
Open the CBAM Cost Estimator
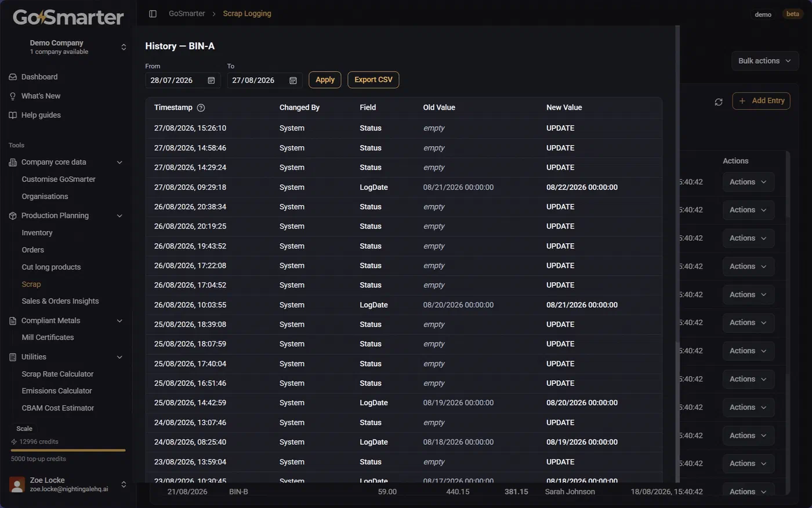click(58, 408)
